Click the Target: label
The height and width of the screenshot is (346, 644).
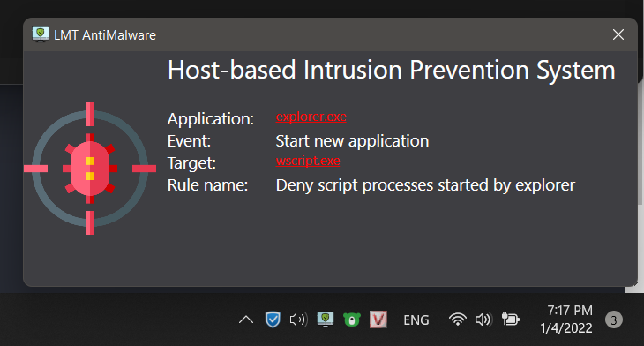click(191, 163)
